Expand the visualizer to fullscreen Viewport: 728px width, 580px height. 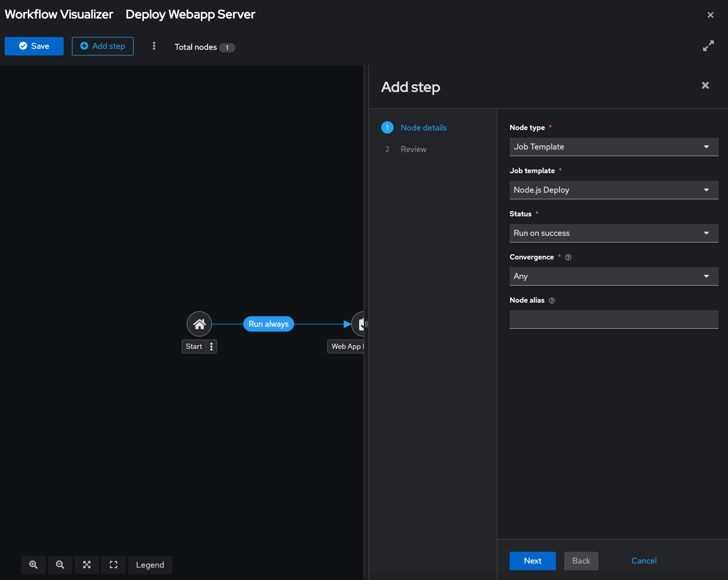point(708,46)
